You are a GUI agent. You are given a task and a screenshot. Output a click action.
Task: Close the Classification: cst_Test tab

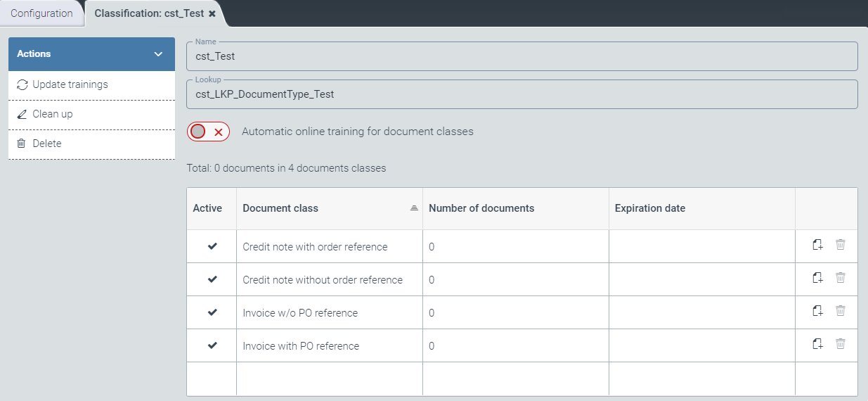(212, 13)
